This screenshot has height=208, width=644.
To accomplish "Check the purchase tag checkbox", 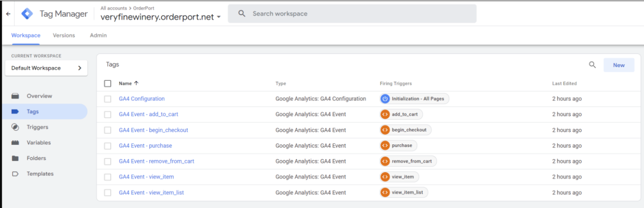I will click(108, 146).
